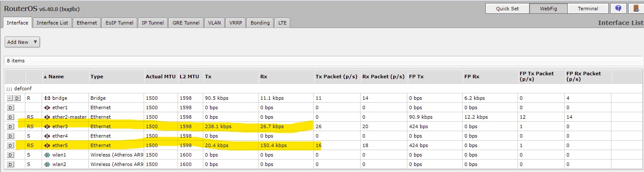644x172 pixels.
Task: Click the ether1 ethernet icon
Action: coord(47,107)
